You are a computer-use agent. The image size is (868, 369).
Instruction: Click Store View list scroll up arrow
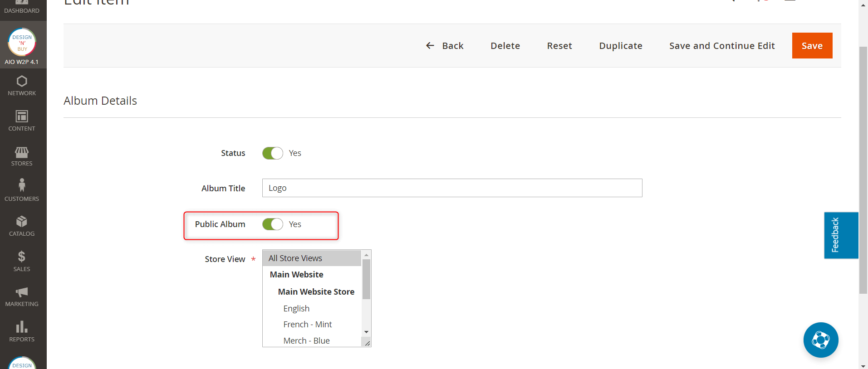(366, 255)
